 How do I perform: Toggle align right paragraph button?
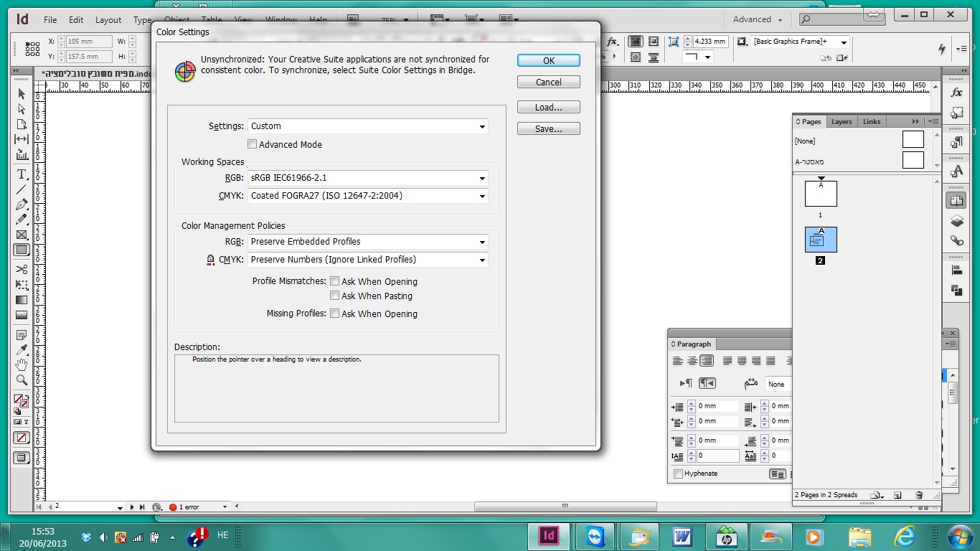click(x=707, y=361)
